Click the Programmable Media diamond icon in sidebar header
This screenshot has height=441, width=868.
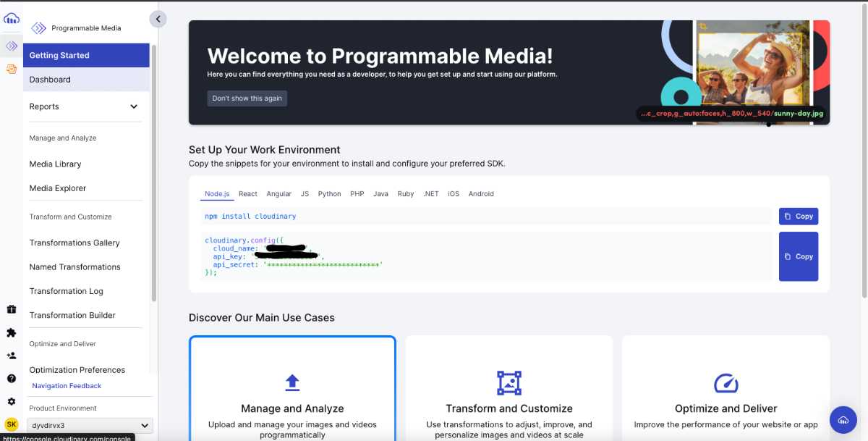click(x=38, y=28)
